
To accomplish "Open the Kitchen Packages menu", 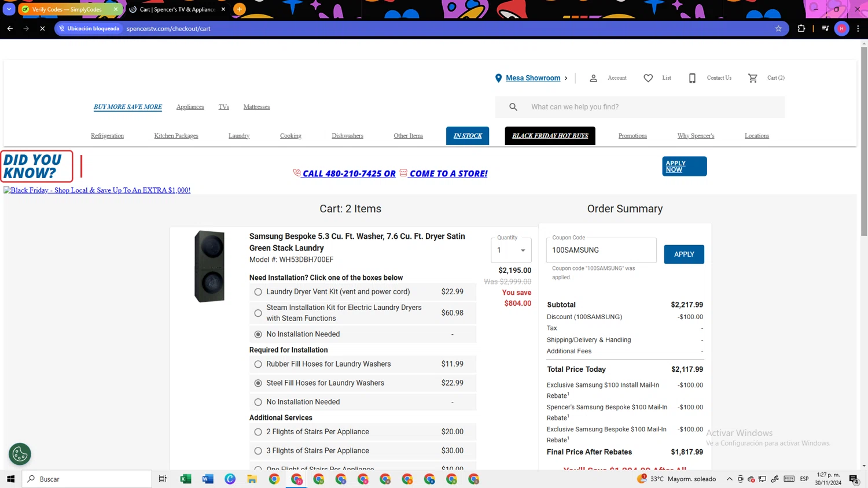I will tap(176, 136).
